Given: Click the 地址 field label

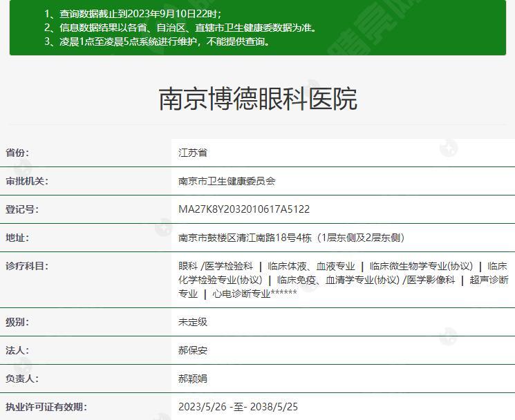Looking at the screenshot, I should (x=17, y=237).
